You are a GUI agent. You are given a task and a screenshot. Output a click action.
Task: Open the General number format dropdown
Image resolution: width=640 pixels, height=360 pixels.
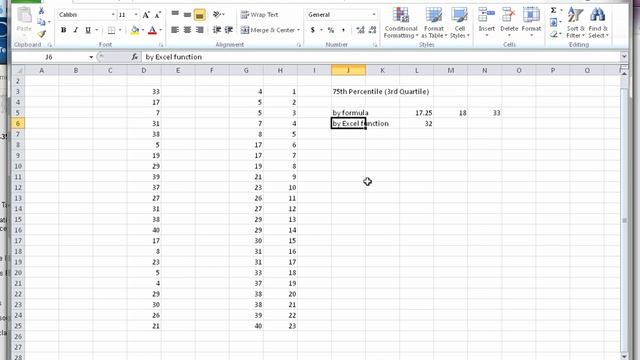coord(373,15)
